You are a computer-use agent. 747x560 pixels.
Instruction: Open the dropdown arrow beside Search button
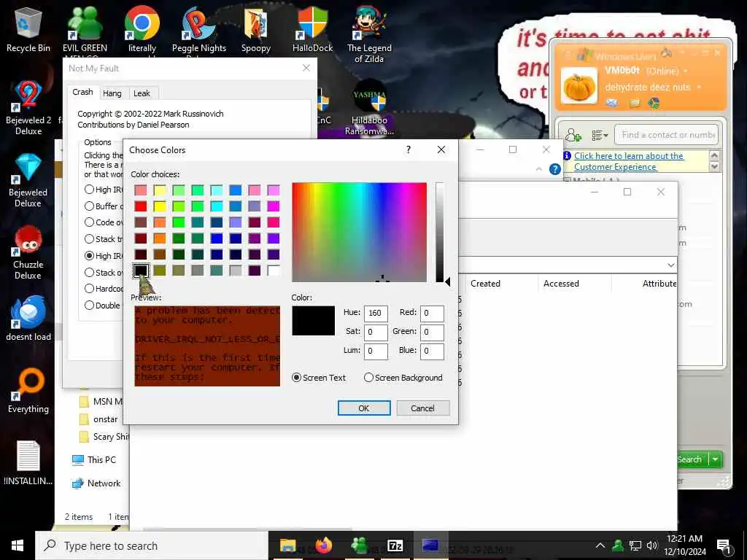coord(715,459)
